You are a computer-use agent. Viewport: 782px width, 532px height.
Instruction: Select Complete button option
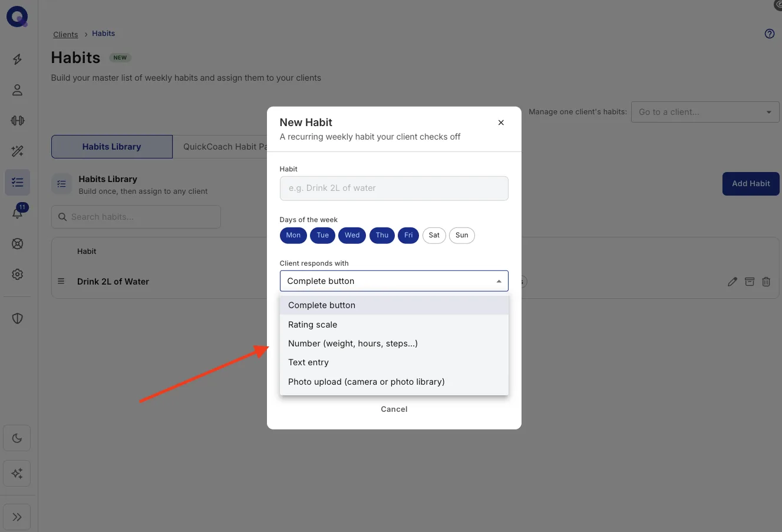(x=394, y=305)
